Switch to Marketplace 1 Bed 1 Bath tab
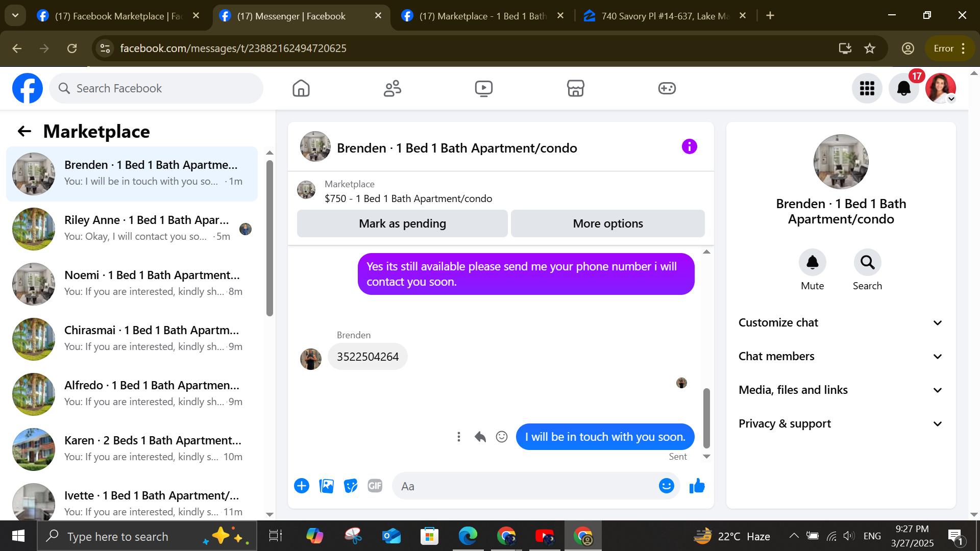The image size is (980, 551). (483, 16)
